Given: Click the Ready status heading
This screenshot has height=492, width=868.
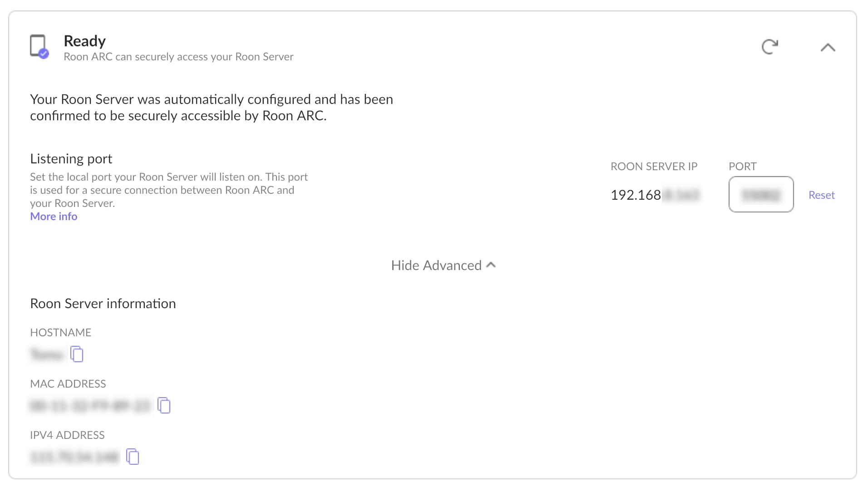Looking at the screenshot, I should [84, 41].
